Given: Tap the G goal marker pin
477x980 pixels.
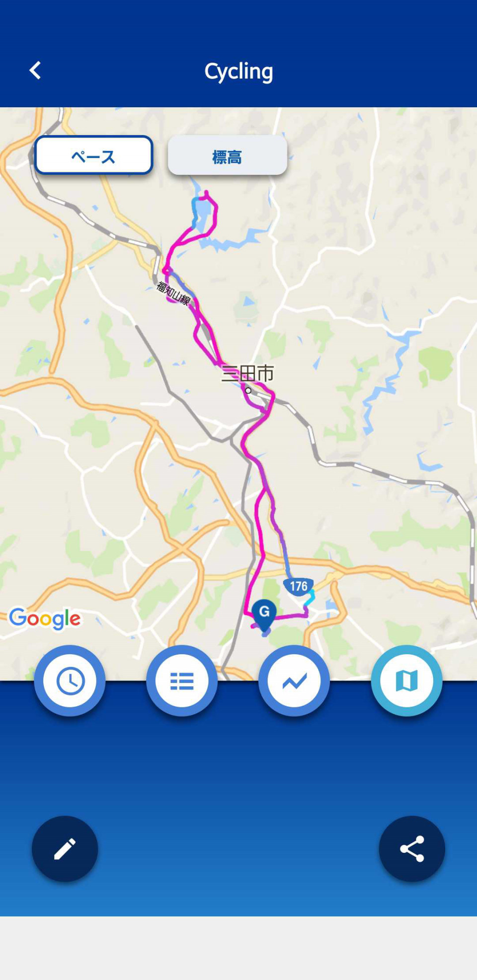Looking at the screenshot, I should click(264, 613).
